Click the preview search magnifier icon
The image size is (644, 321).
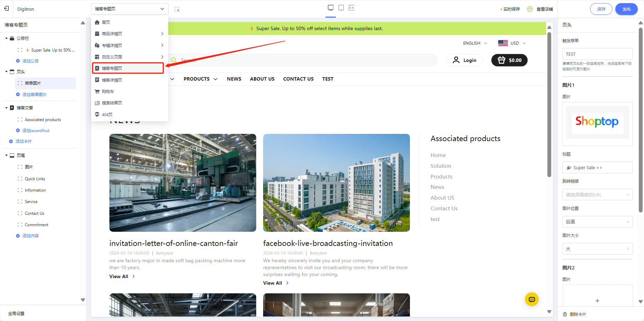[x=174, y=60]
